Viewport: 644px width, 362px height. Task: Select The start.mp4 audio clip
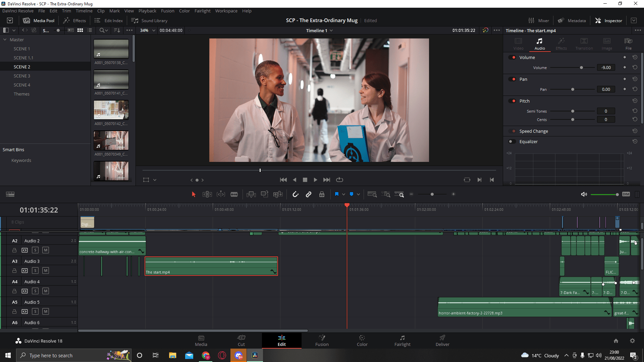click(211, 266)
